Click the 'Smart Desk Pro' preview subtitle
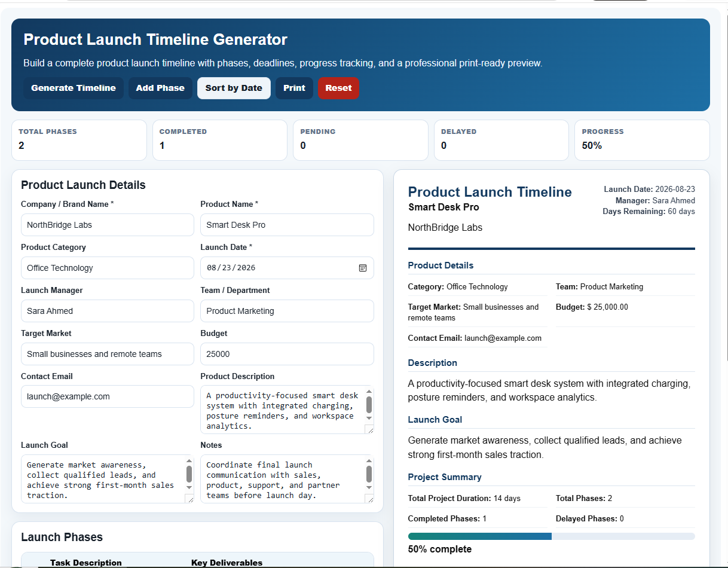728x568 pixels. 443,207
